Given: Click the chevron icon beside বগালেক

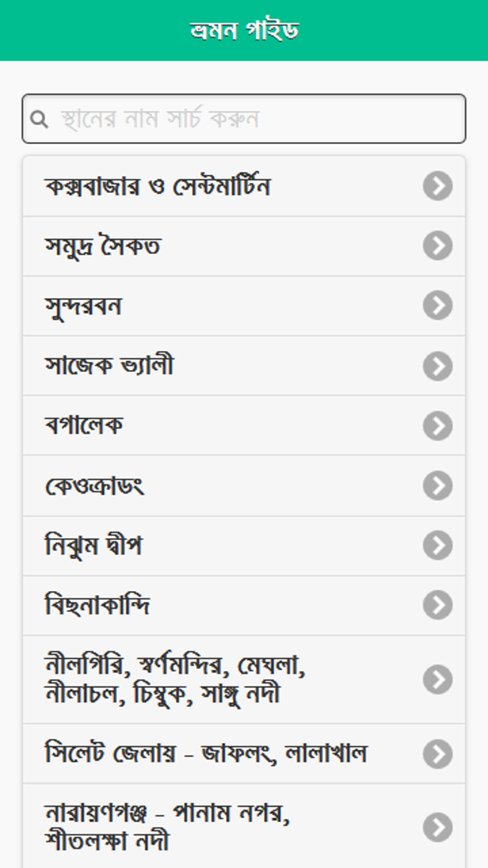Looking at the screenshot, I should (x=437, y=426).
